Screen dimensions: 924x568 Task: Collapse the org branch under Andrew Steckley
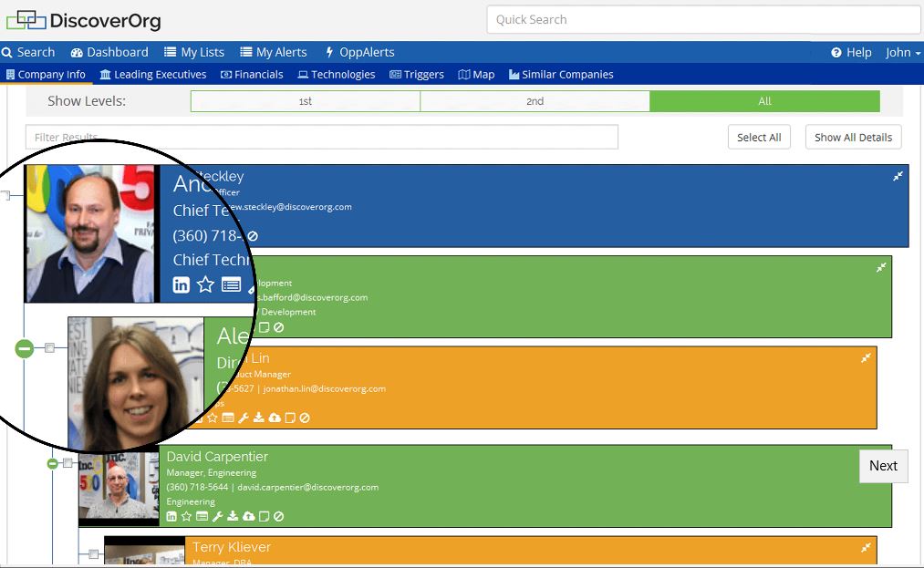click(x=24, y=347)
